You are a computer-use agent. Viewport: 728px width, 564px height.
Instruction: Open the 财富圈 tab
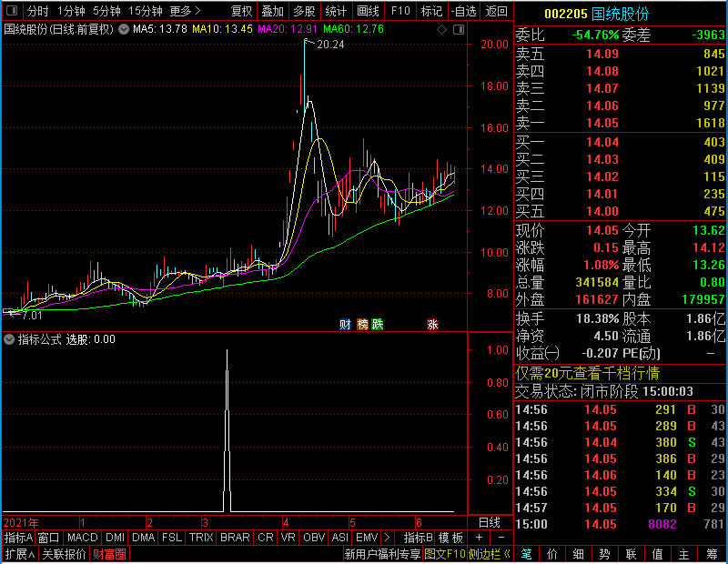[109, 554]
